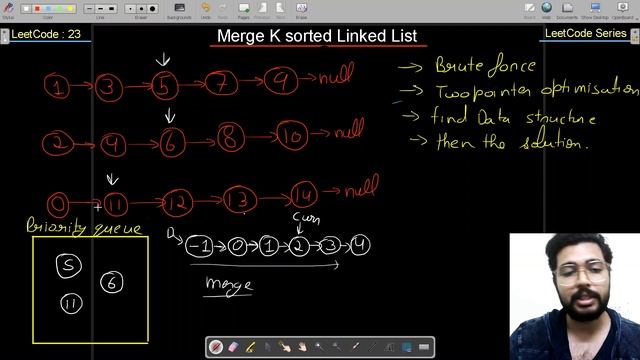Image resolution: width=640 pixels, height=360 pixels.
Task: Open the Erase menu in toolbar
Action: point(301,10)
